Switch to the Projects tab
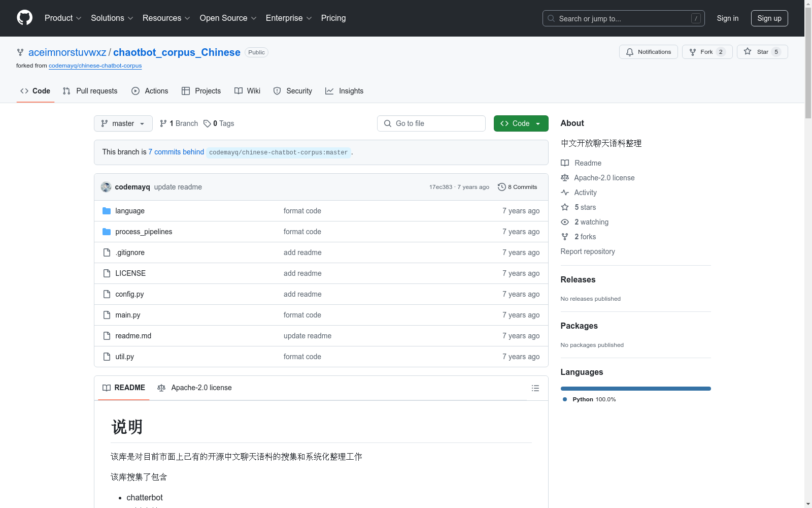 [x=201, y=91]
